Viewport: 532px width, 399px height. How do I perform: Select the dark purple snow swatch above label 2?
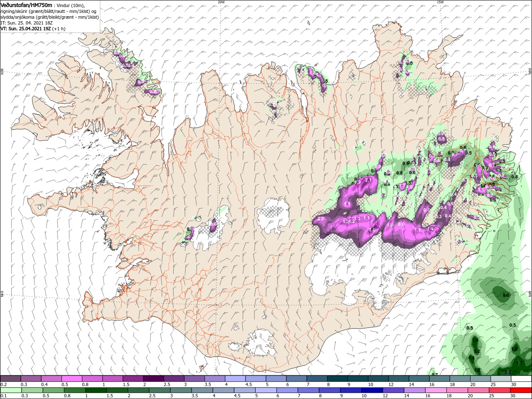[x=153, y=379]
